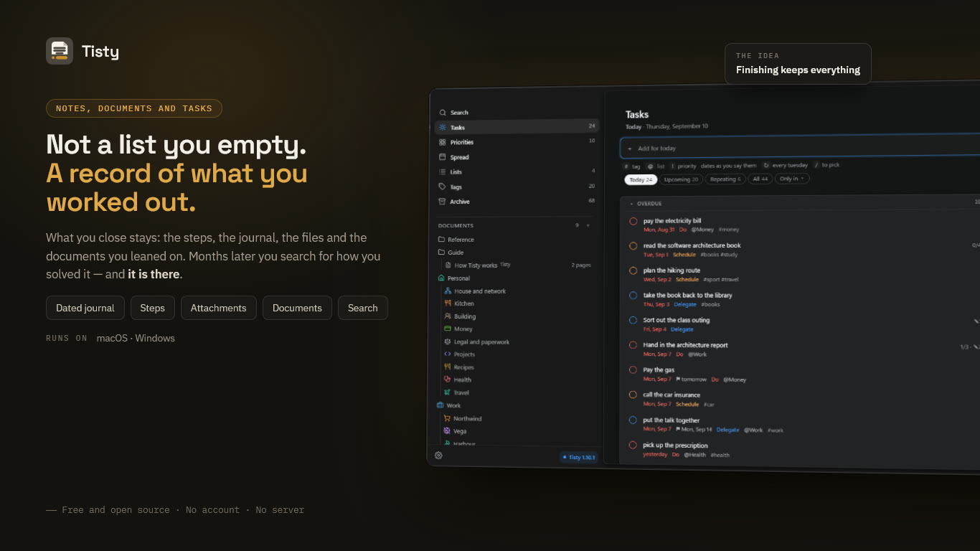
Task: Check off 'pick up the prescription'
Action: tap(633, 446)
